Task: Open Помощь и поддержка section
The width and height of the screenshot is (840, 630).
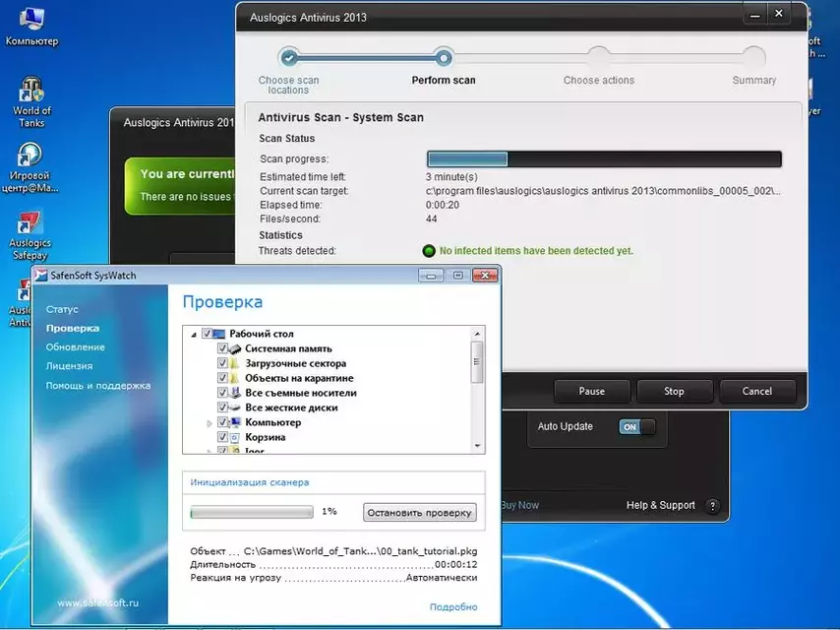Action: pos(98,386)
